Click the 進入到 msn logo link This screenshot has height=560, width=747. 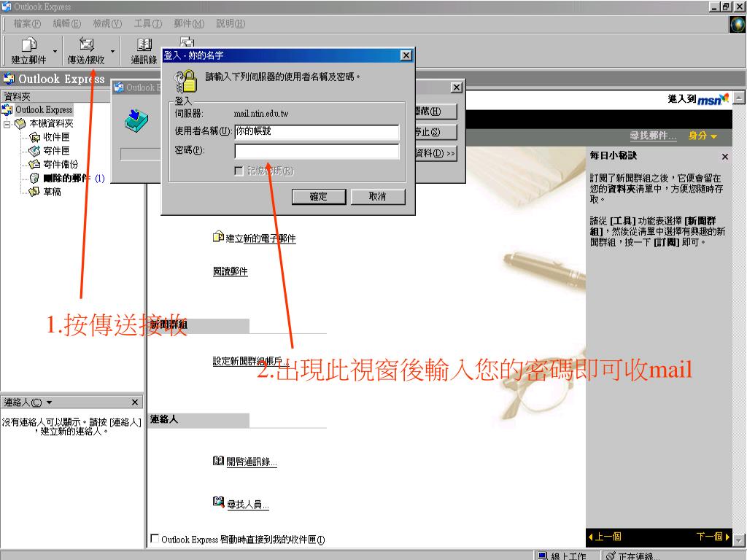(698, 99)
